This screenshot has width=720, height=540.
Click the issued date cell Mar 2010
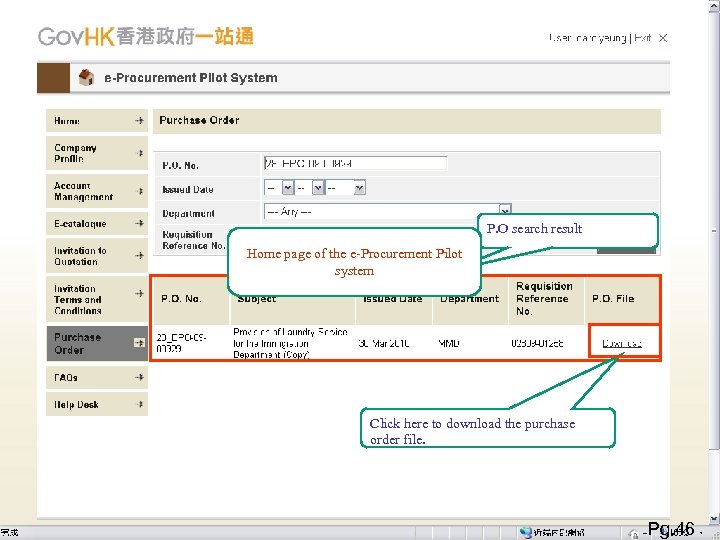[x=384, y=343]
